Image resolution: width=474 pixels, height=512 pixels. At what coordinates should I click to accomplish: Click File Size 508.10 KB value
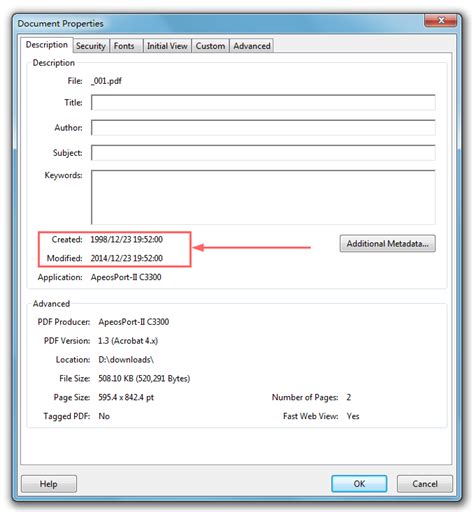tap(144, 379)
